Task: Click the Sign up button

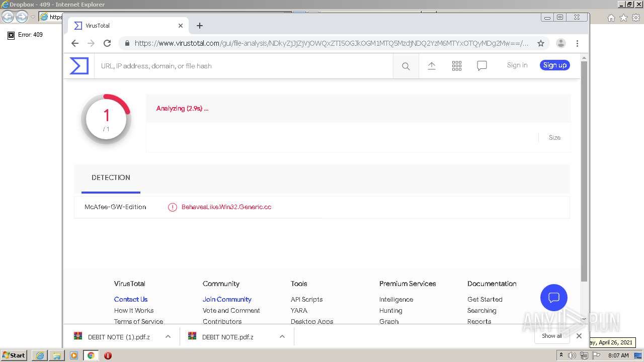Action: click(555, 65)
